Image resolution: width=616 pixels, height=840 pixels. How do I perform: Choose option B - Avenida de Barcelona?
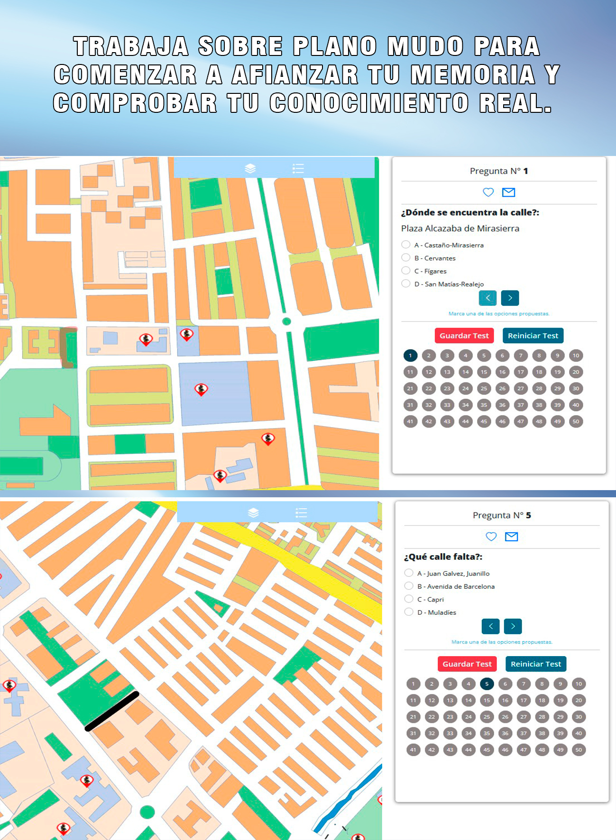point(409,586)
